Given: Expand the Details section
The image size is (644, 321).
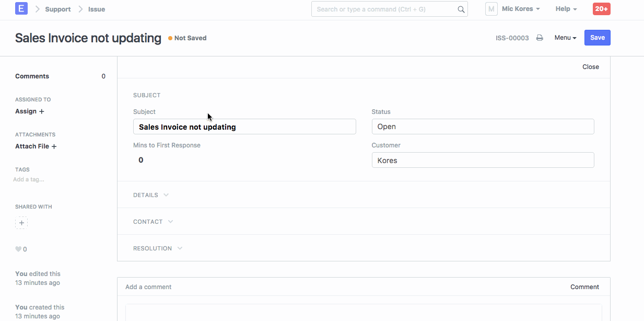Looking at the screenshot, I should (x=151, y=195).
